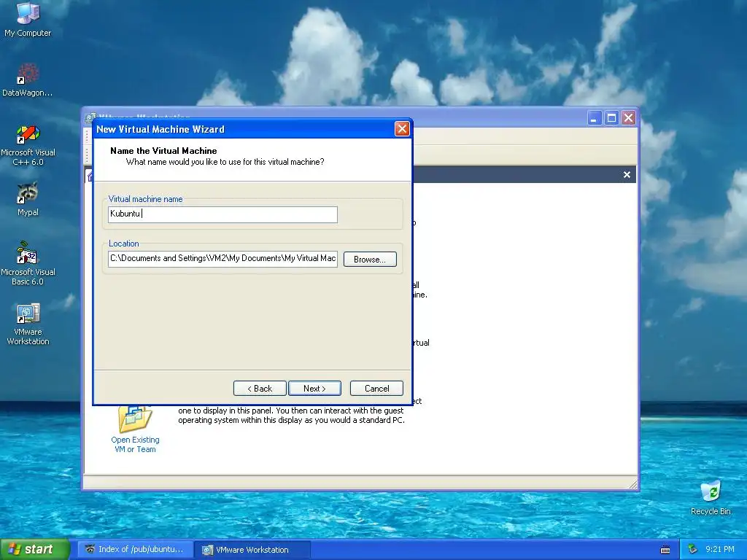Launch Microsoft Visual Basic 6.0 shortcut
This screenshot has width=747, height=560.
pyautogui.click(x=28, y=263)
